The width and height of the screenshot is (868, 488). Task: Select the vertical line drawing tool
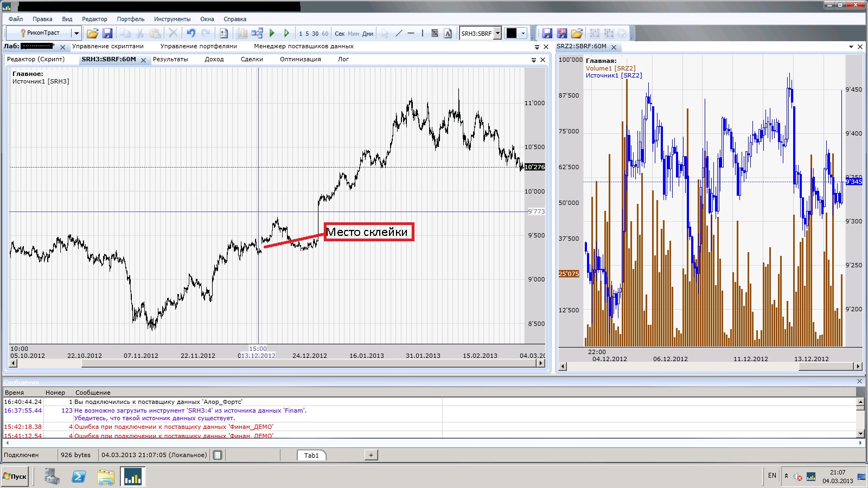pos(423,33)
